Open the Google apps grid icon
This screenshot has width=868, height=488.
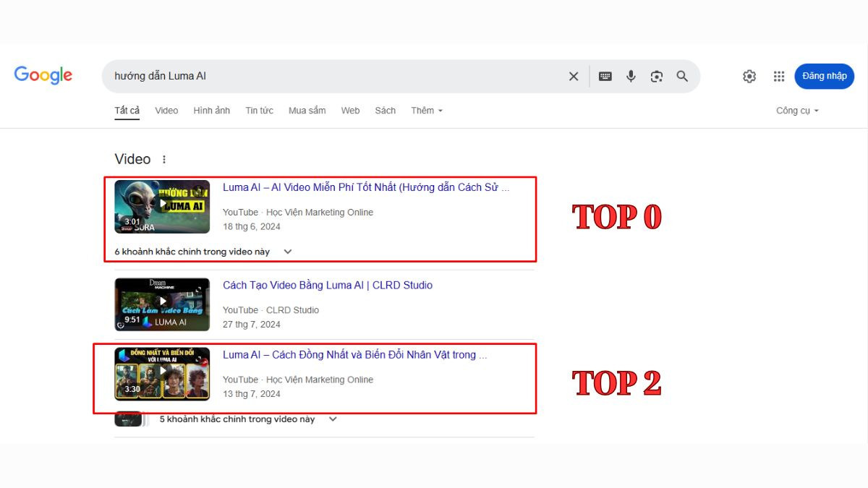(779, 76)
